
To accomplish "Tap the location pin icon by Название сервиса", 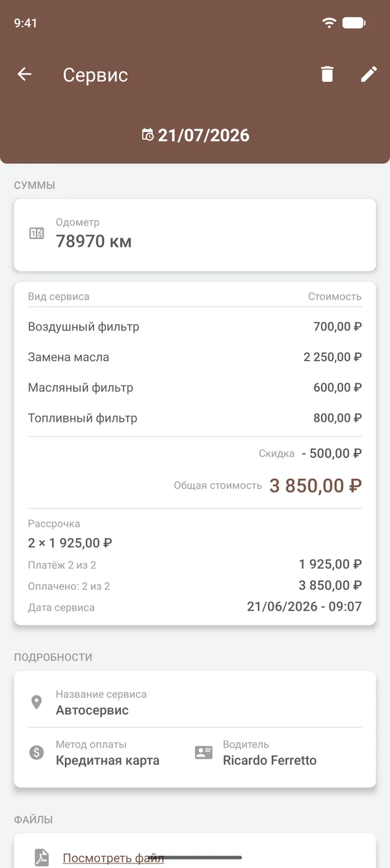I will pos(36,702).
